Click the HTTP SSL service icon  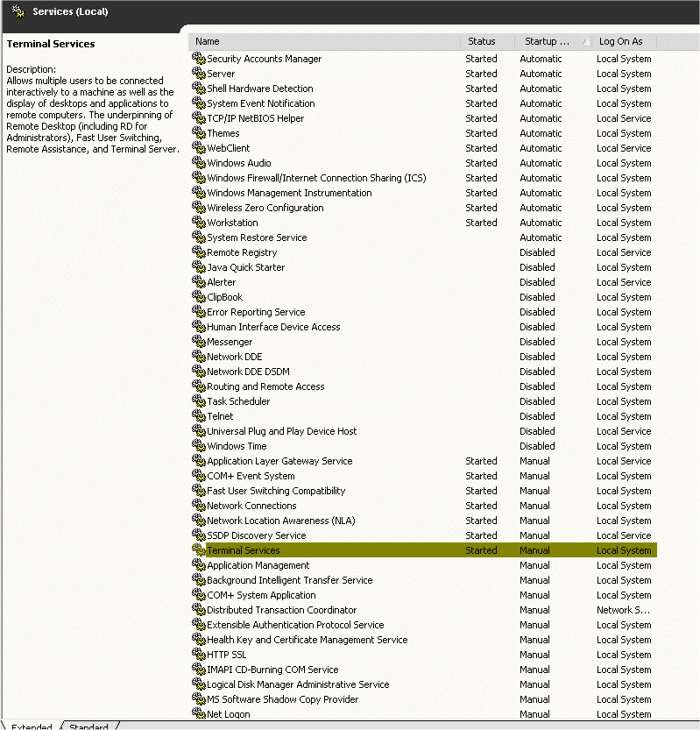click(x=199, y=654)
